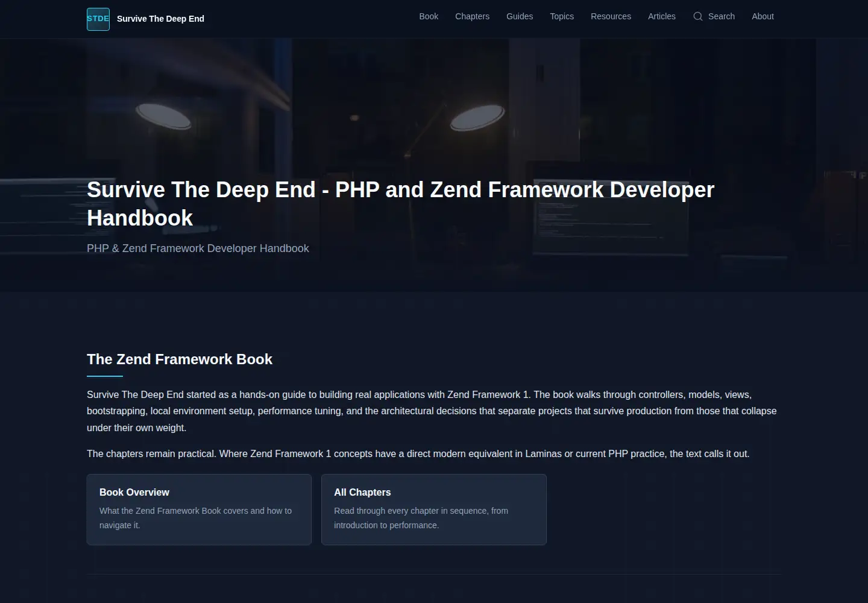This screenshot has height=603, width=868.
Task: Click 'Read through every chapter in sequence' description
Action: (421, 518)
